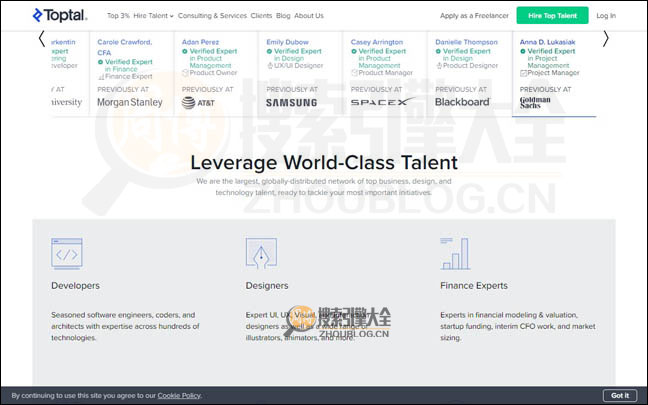The height and width of the screenshot is (405, 648).
Task: Go to the Clients page
Action: click(261, 16)
